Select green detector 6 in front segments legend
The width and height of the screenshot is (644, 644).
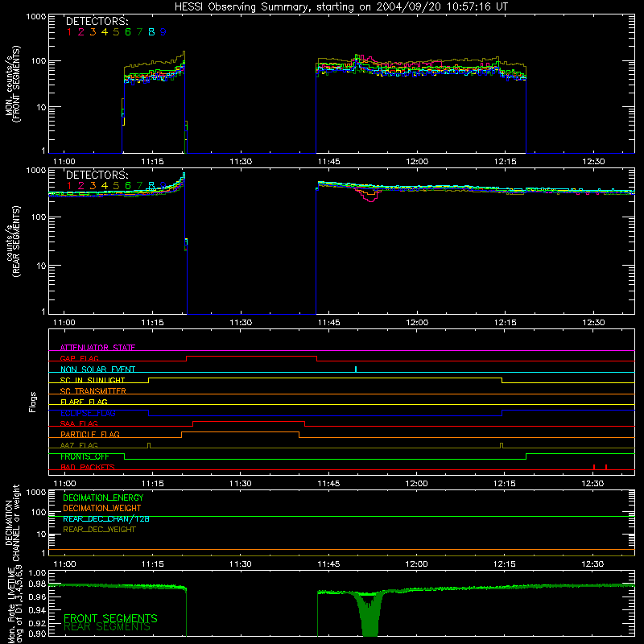point(128,32)
